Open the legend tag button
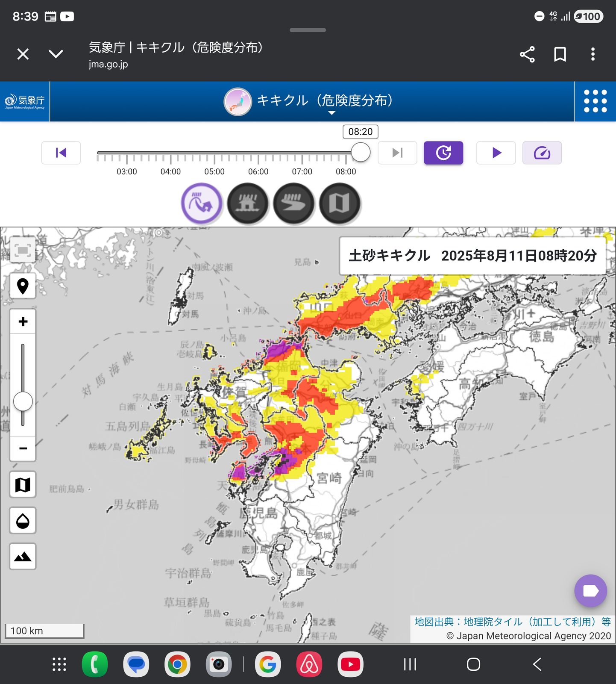Screen dimensions: 616x684 point(591,591)
